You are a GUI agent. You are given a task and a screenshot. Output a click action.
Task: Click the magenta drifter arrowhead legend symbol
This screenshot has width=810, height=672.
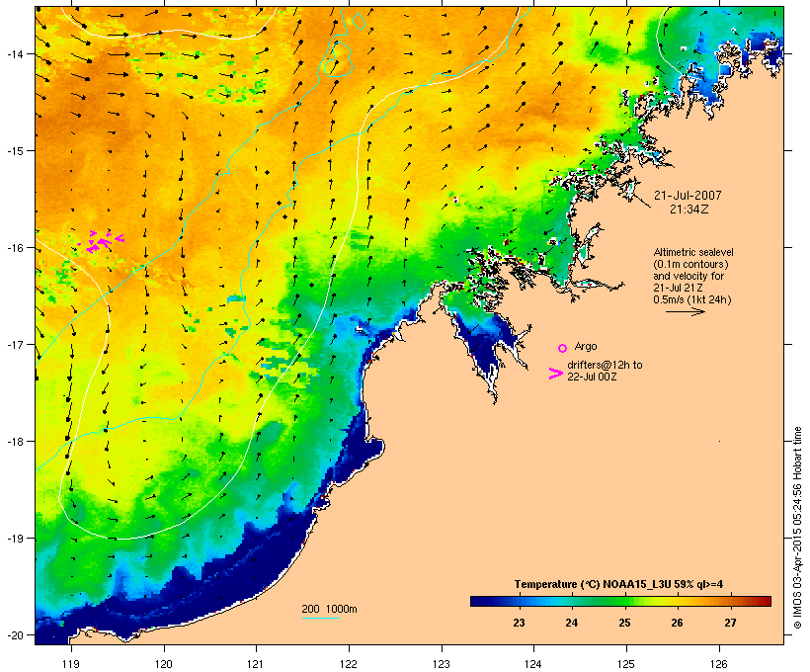click(x=555, y=374)
